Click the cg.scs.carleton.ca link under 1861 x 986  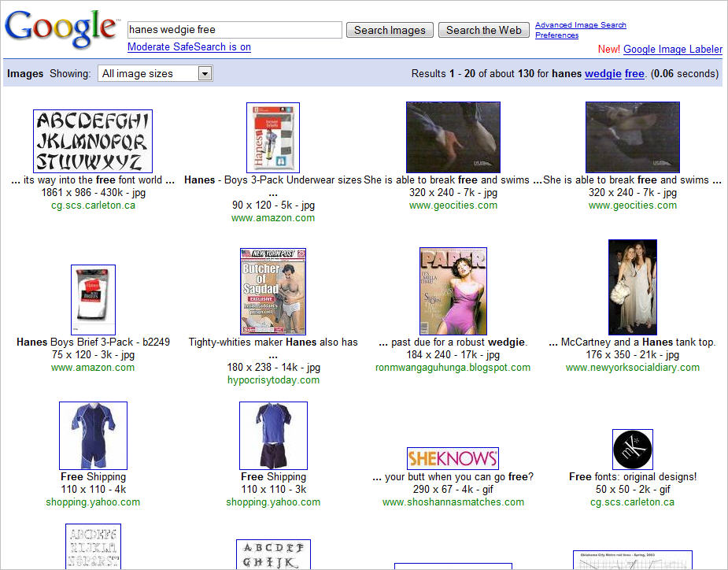coord(93,205)
